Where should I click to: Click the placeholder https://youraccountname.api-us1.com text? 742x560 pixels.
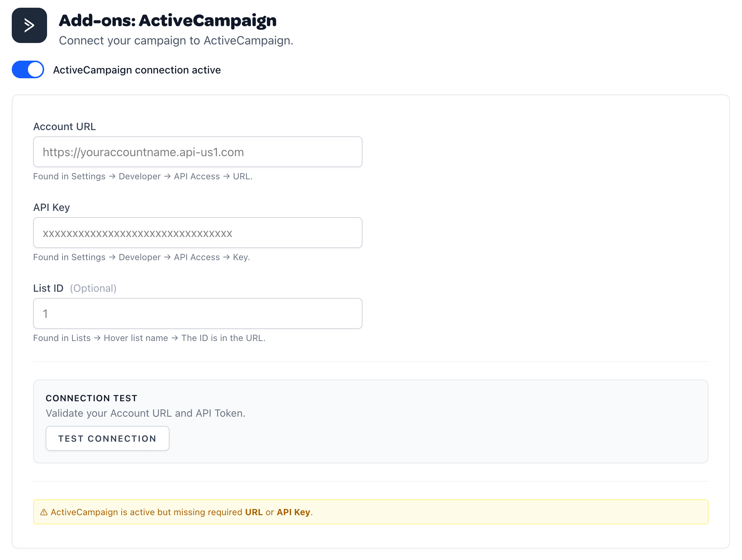[143, 152]
